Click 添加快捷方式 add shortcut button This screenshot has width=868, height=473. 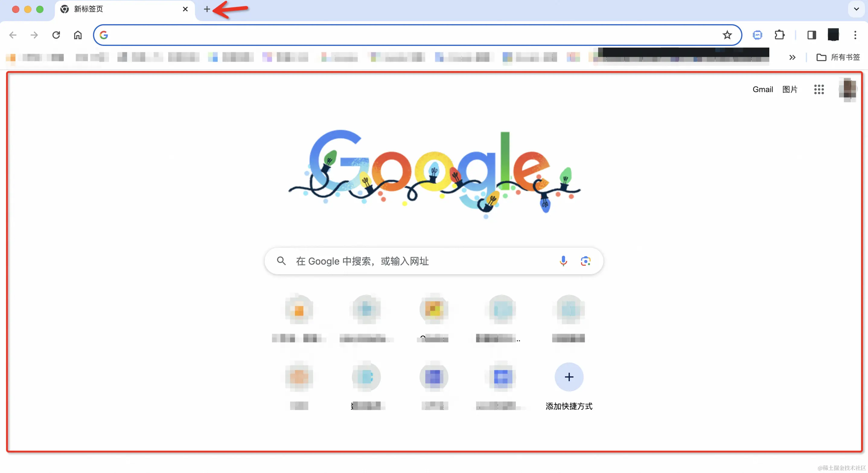pyautogui.click(x=569, y=387)
